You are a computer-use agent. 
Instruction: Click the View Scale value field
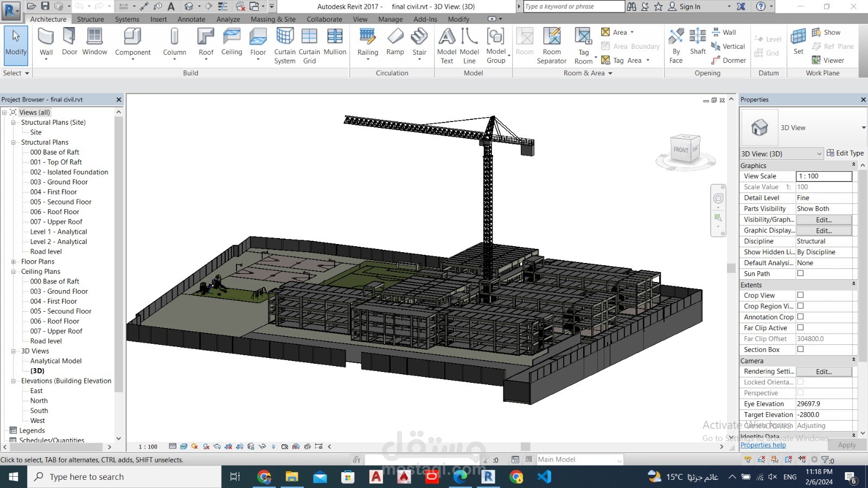[824, 176]
